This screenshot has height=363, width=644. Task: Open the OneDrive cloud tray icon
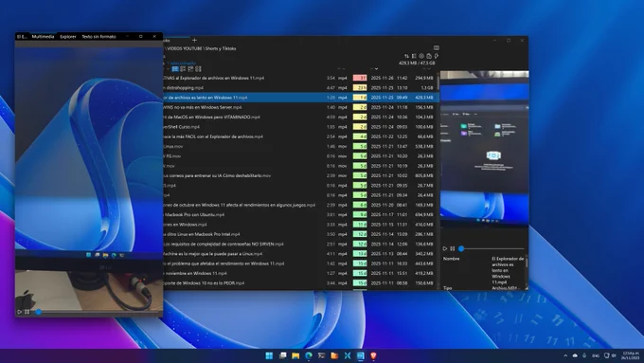click(575, 355)
